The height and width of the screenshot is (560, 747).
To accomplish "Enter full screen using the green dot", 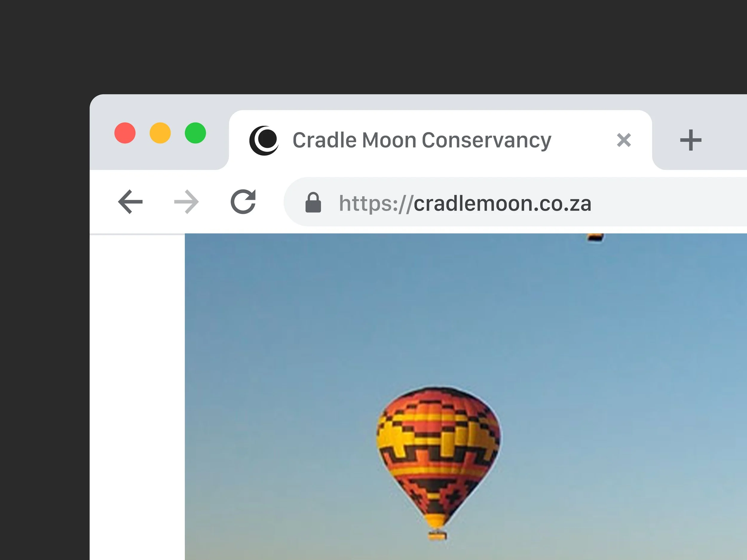I will [195, 133].
